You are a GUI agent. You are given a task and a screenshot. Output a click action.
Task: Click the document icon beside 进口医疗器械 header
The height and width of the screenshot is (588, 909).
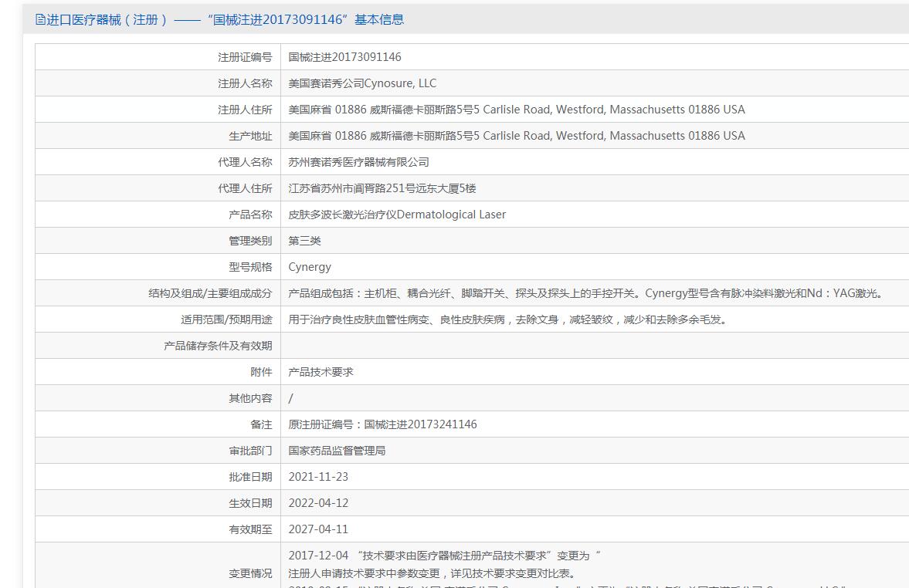coord(40,20)
